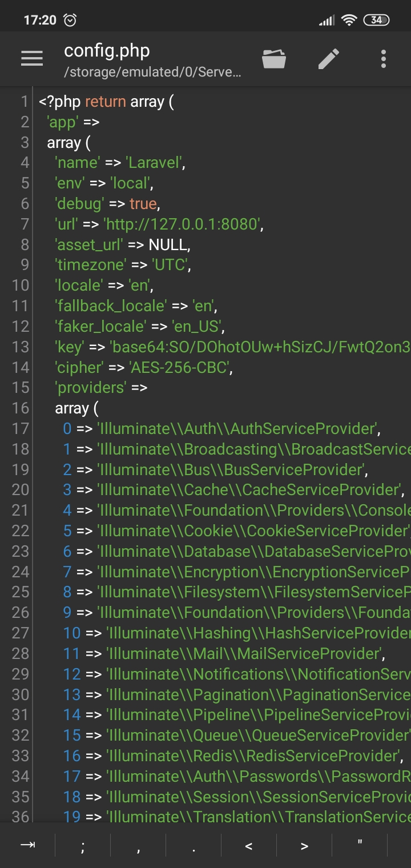
Task: Tap the period key in symbol bar
Action: 194,845
